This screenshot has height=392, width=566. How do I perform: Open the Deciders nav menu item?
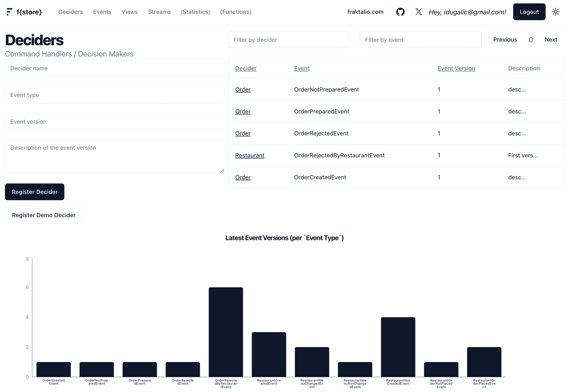pyautogui.click(x=70, y=12)
